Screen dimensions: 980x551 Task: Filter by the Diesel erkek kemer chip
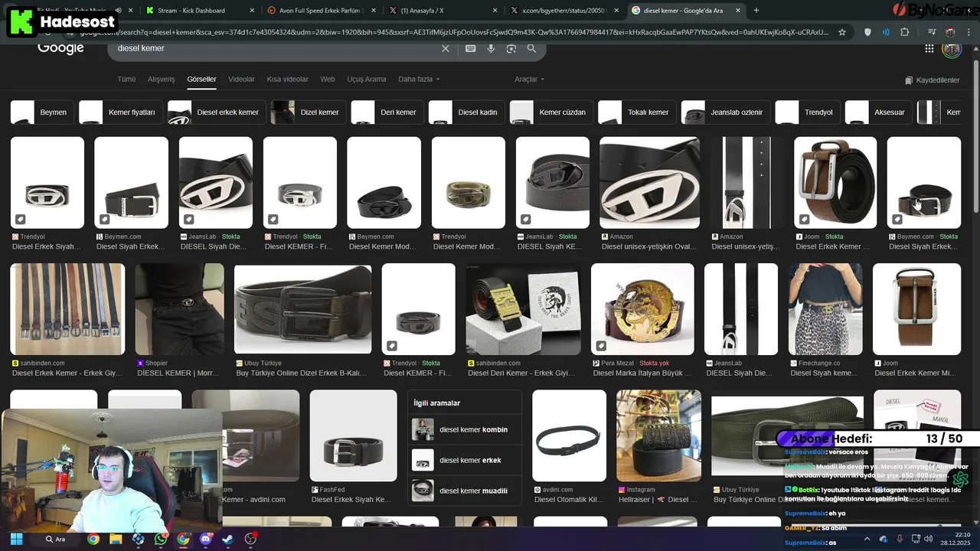tap(217, 112)
